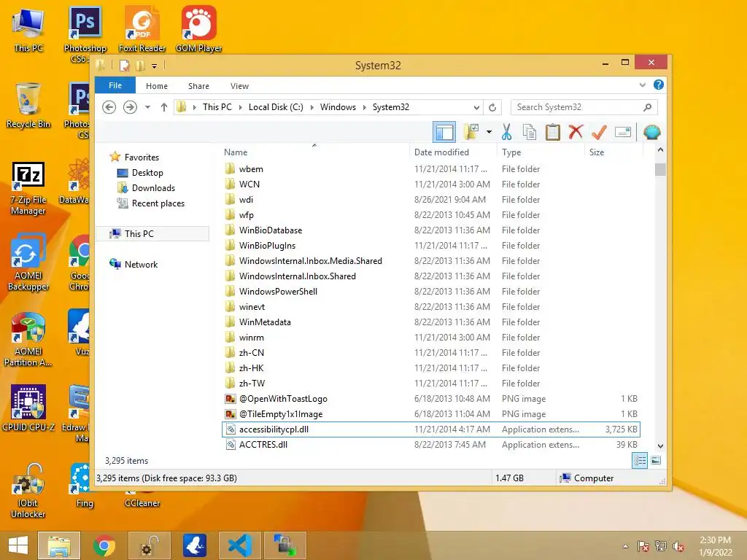Toggle the navigation pane layout button

pos(444,132)
